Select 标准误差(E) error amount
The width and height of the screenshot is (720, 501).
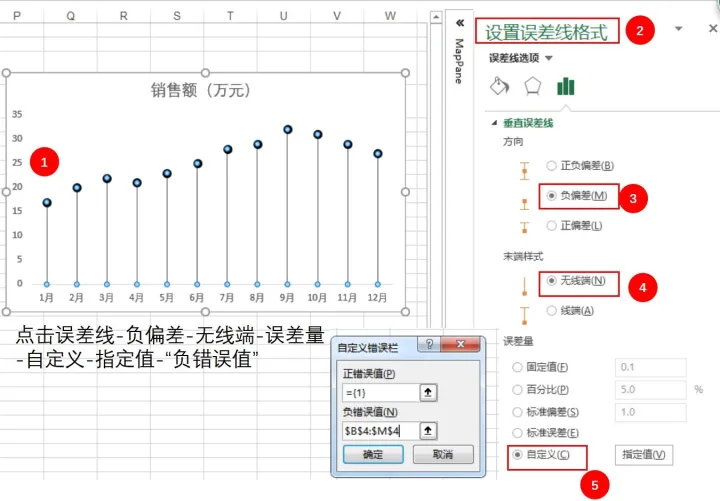click(546, 433)
